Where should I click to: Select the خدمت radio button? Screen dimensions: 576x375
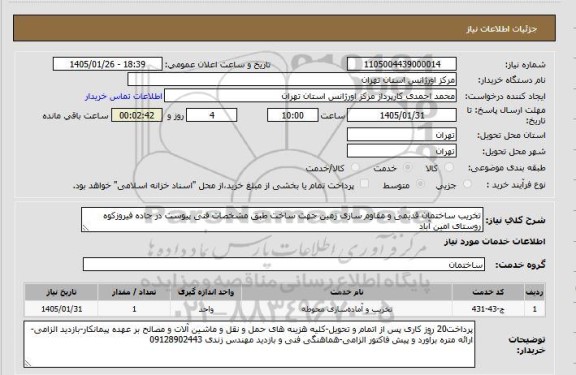click(x=407, y=168)
